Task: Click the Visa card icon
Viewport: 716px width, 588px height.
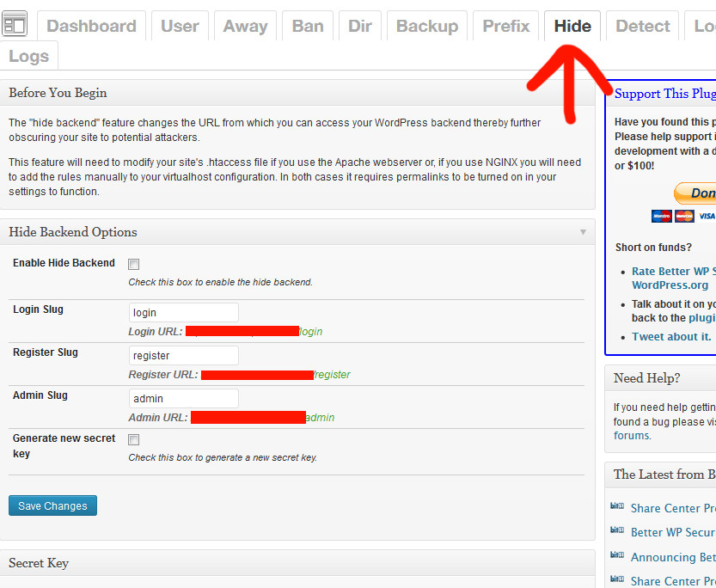Action: click(x=706, y=216)
